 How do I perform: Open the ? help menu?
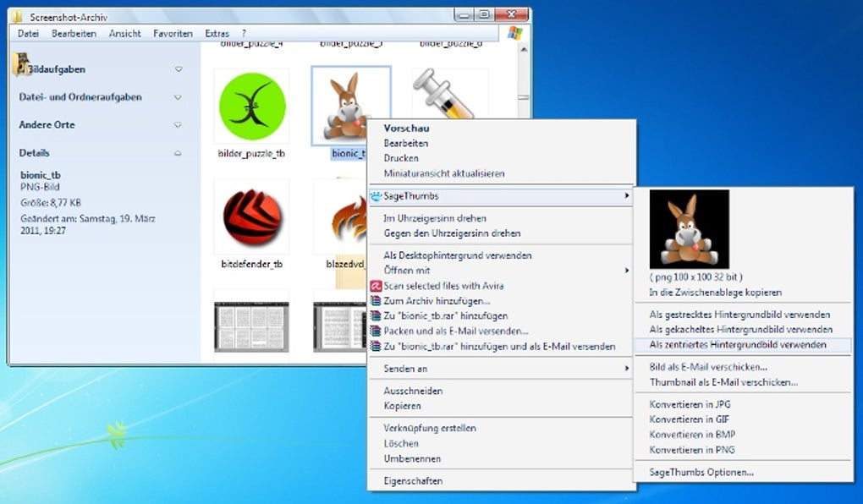(x=244, y=34)
